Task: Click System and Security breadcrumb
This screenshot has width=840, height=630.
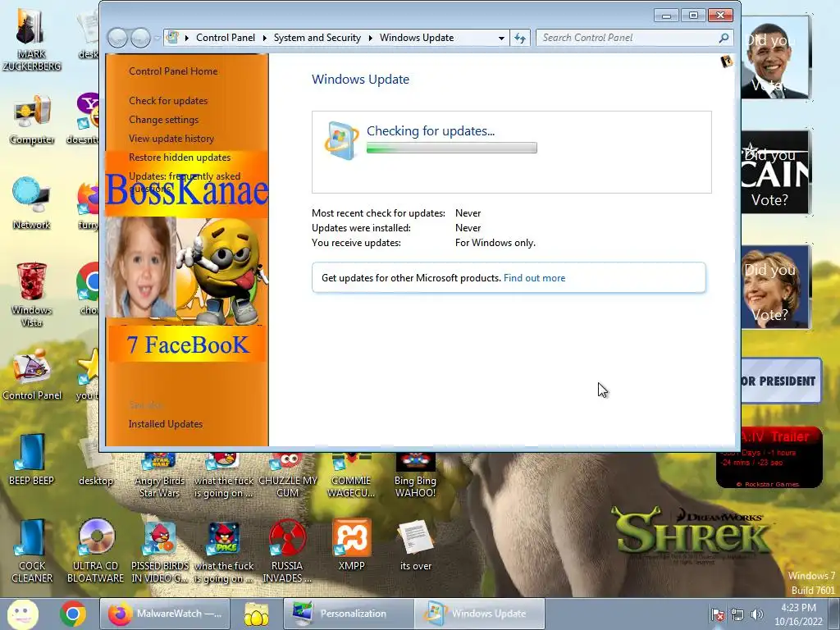Action: pyautogui.click(x=317, y=38)
